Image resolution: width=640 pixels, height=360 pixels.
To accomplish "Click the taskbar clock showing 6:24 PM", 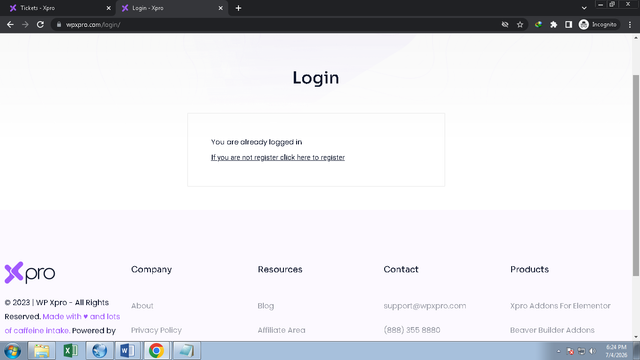I will (616, 351).
